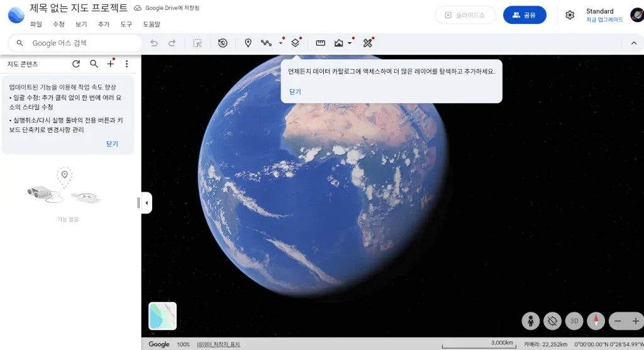644x350 pixels.
Task: Open the 파일 menu
Action: point(36,25)
